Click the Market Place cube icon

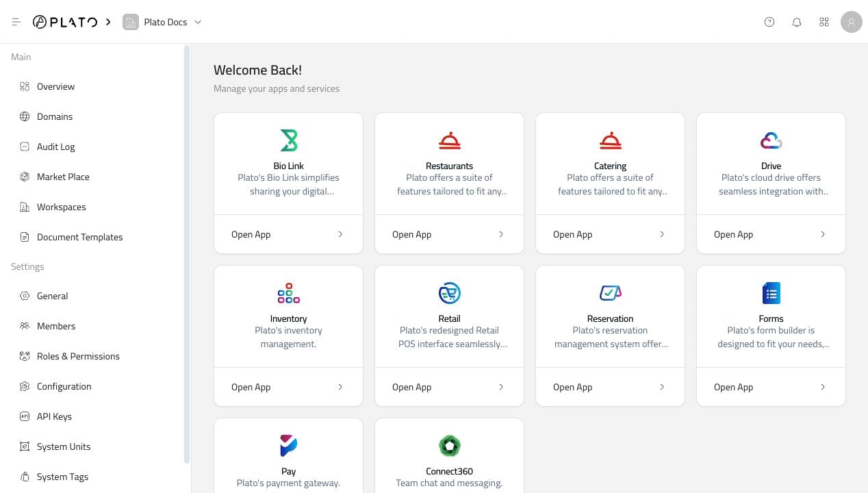pyautogui.click(x=25, y=177)
